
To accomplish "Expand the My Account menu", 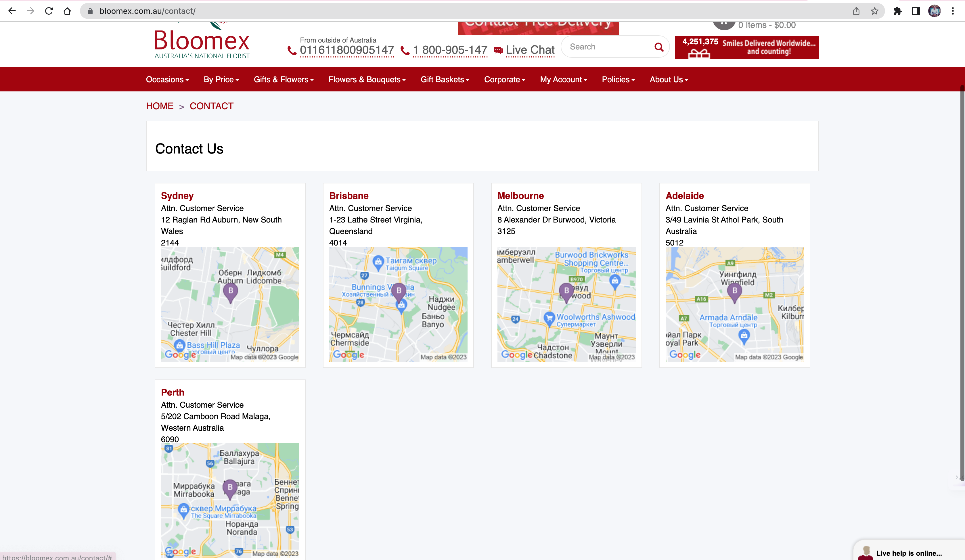I will point(564,80).
